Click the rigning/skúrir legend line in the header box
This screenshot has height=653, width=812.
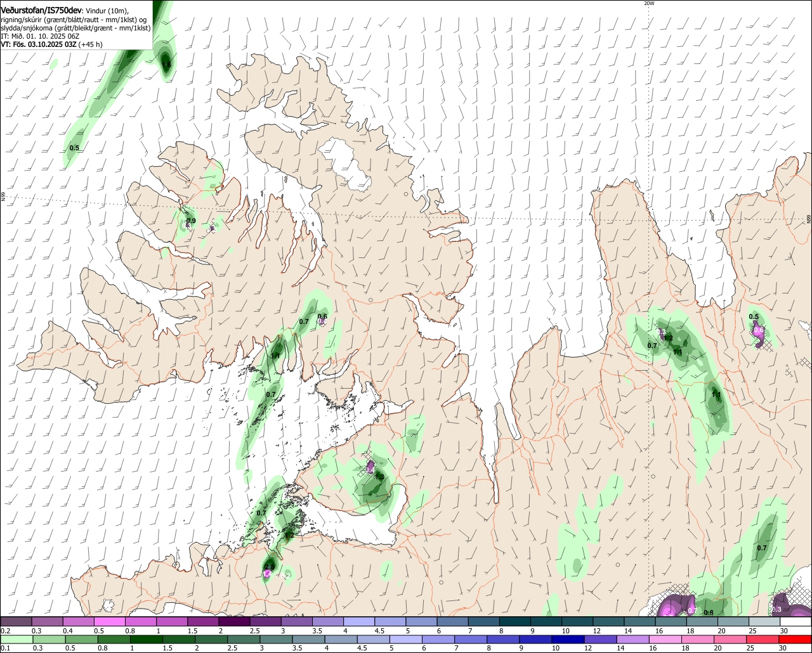point(73,20)
